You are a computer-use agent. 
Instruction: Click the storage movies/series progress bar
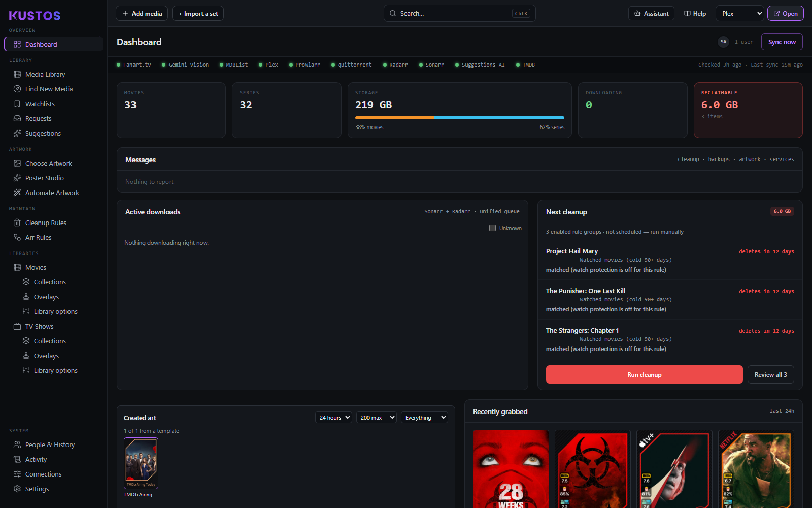click(460, 118)
